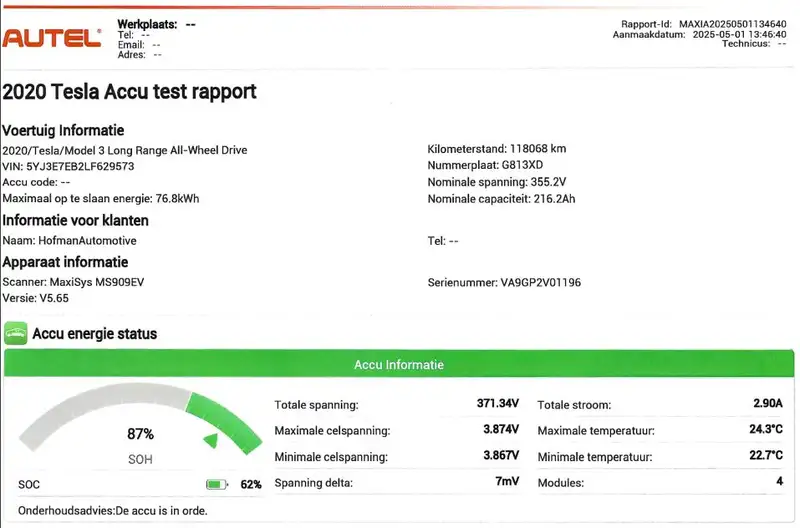The image size is (800, 528).
Task: Select the Nummerplaat G813XD entry
Action: (485, 166)
